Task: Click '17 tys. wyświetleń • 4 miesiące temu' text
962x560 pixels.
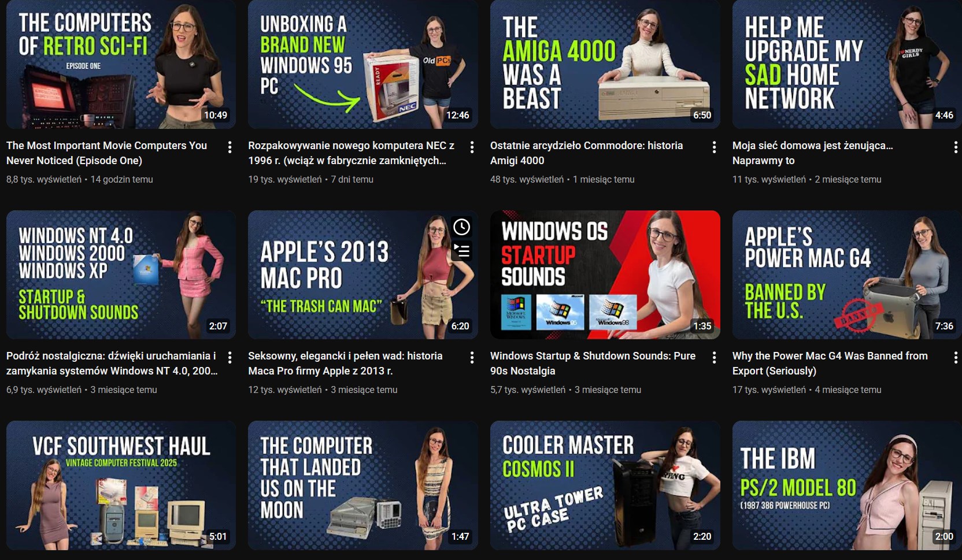Action: [806, 390]
